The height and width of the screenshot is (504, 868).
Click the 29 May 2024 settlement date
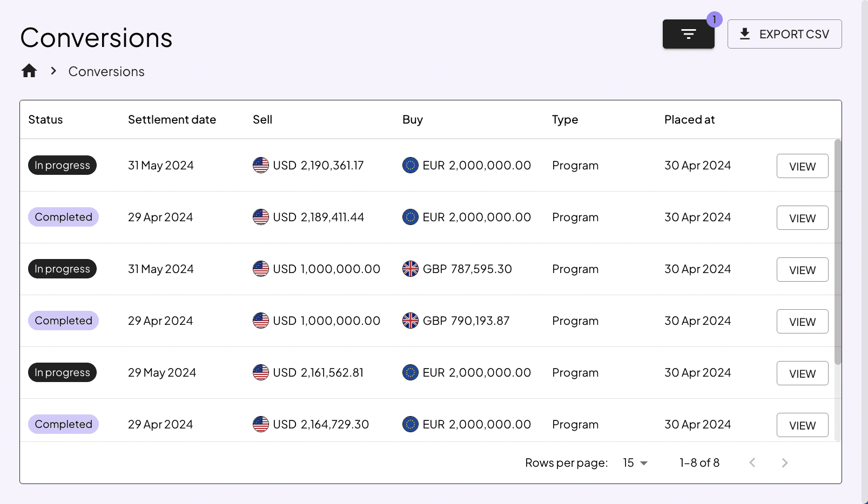click(x=162, y=373)
